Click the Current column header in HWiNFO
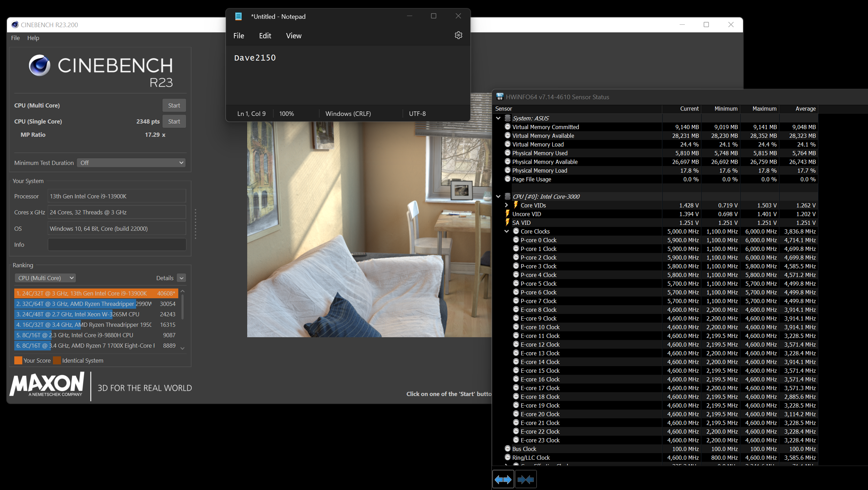This screenshot has height=490, width=868. (681, 109)
